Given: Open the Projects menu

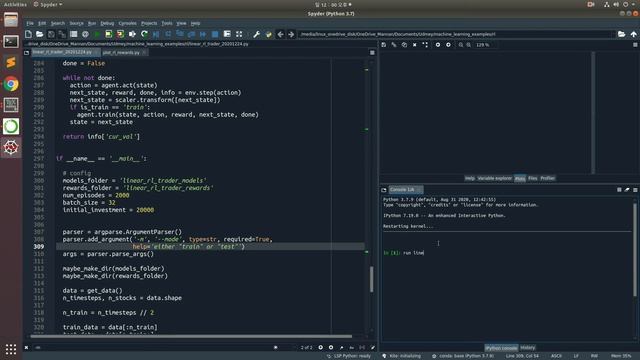Looking at the screenshot, I should pos(149,23).
